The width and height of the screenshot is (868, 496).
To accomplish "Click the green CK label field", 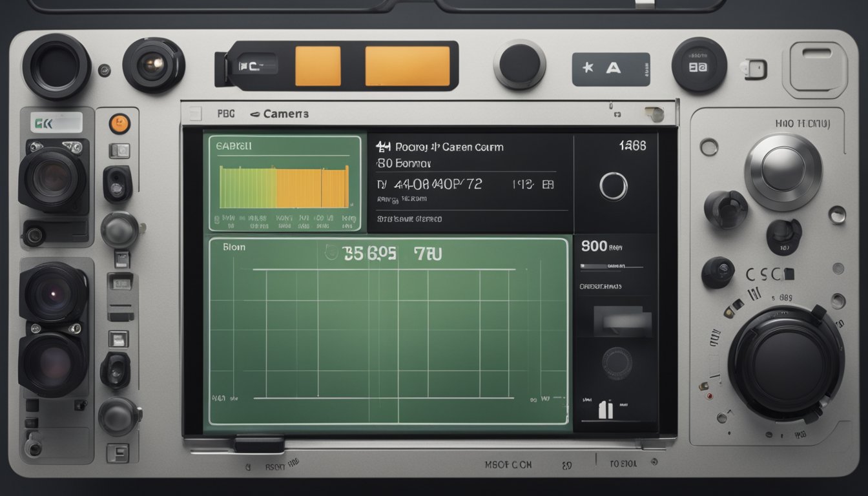I will click(x=57, y=122).
